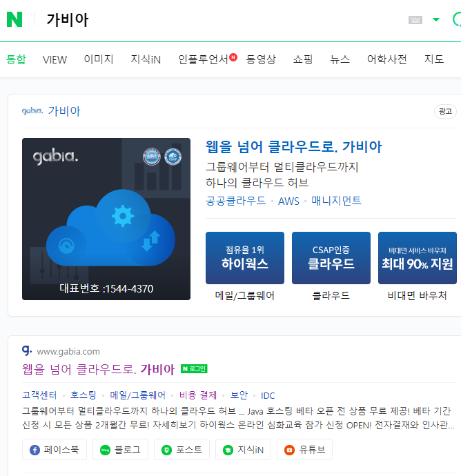Go to the 어학사전 tab
This screenshot has width=461, height=476.
point(387,59)
